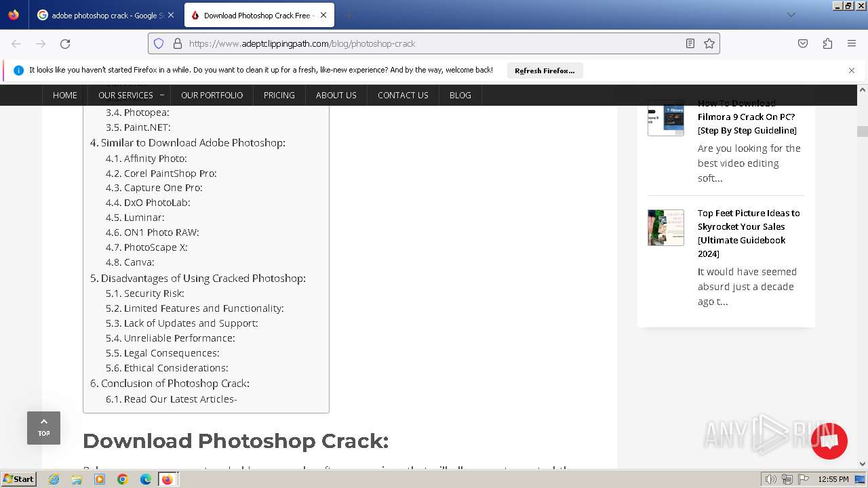Screen dimensions: 868x488
Task: Open the ON1 Photo RAW contents link
Action: (x=153, y=232)
